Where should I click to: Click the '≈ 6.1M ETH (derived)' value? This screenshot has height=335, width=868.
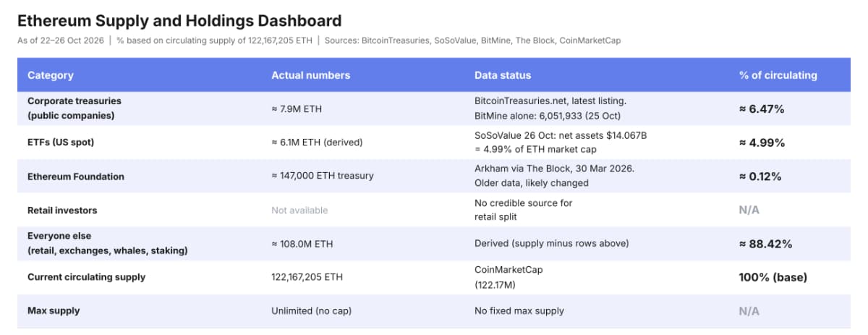(317, 143)
